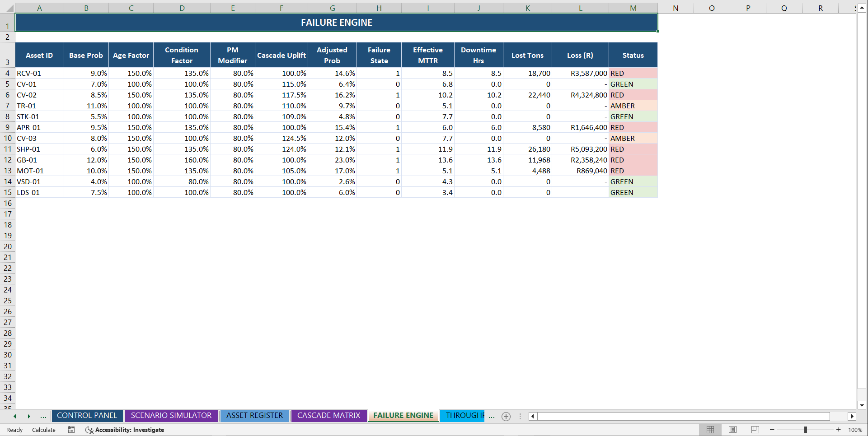Click the Zoom Out minus icon

point(771,430)
